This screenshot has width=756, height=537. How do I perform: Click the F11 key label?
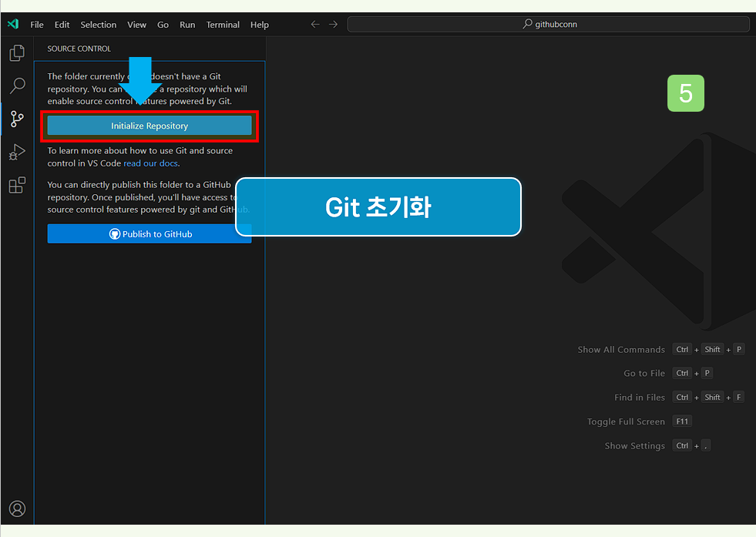[682, 421]
